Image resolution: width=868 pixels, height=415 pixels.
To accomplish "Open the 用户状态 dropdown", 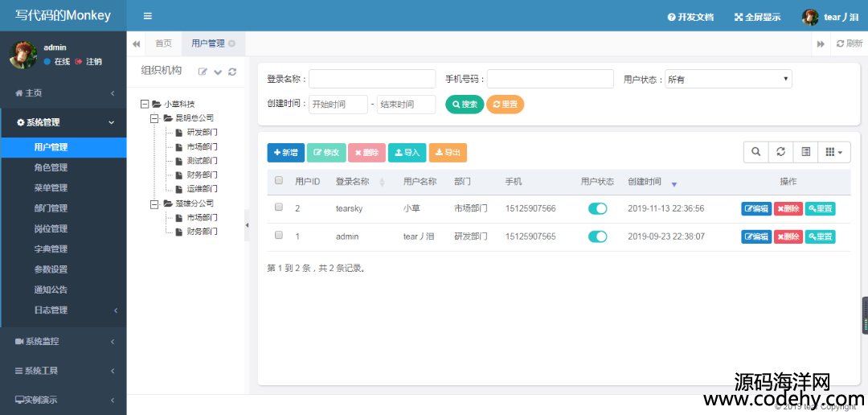I will [728, 79].
